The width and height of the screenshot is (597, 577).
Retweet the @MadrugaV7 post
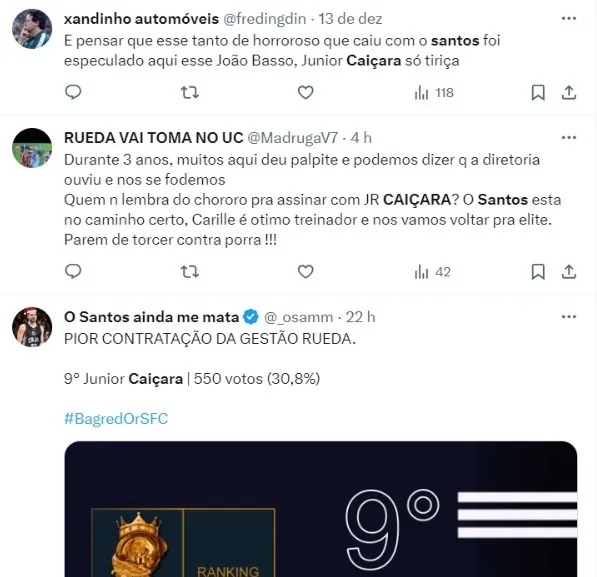pos(190,272)
